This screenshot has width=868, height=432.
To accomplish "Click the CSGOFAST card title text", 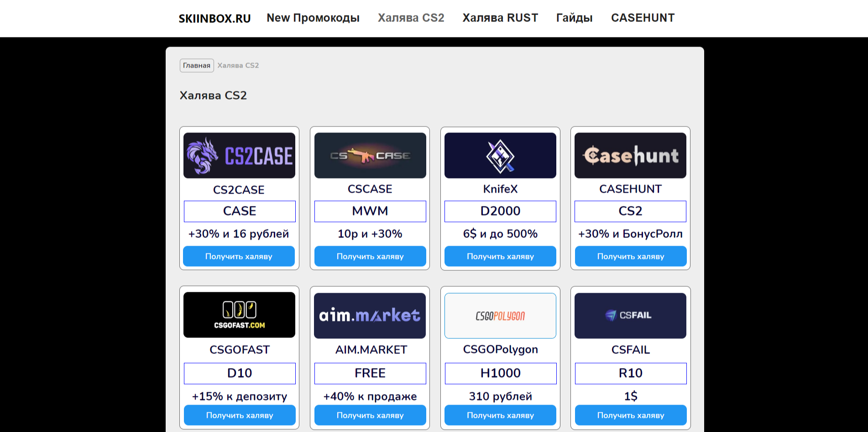I will coord(240,350).
